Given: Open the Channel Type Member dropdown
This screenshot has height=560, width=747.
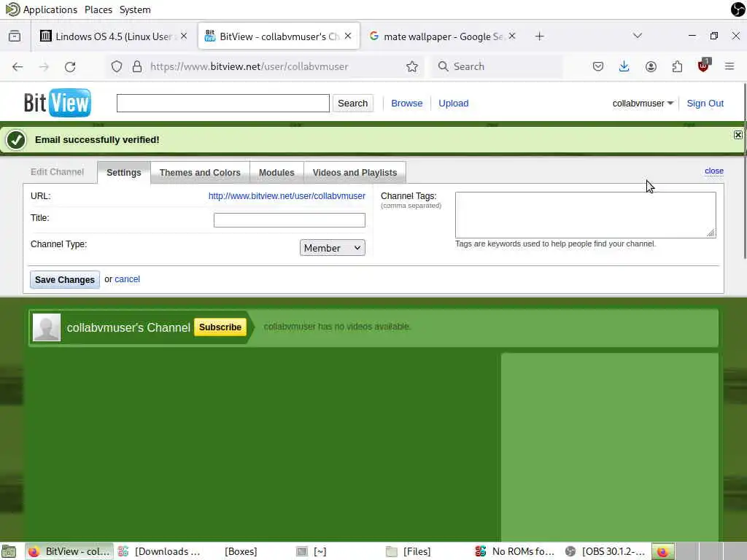Looking at the screenshot, I should coord(333,248).
